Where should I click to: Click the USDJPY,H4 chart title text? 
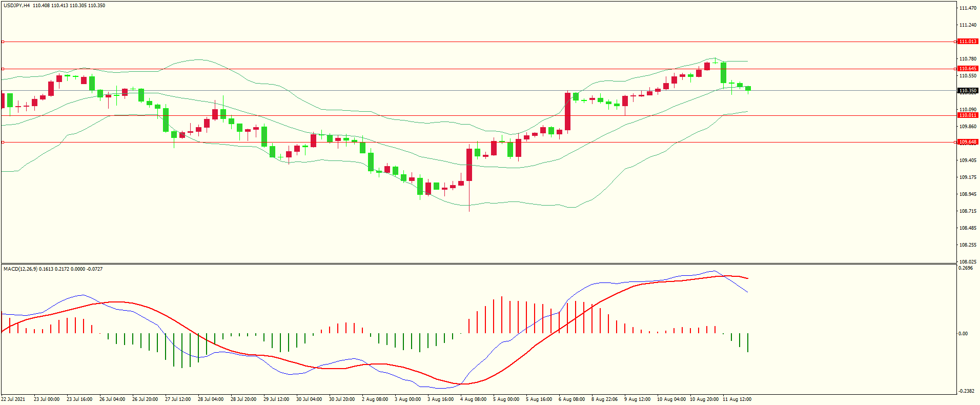point(17,6)
